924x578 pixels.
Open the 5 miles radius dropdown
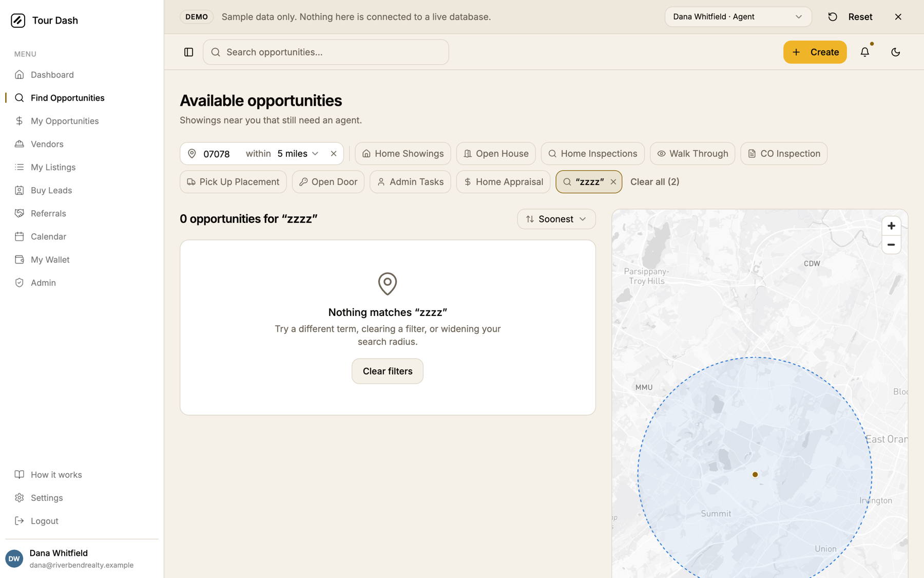tap(298, 154)
